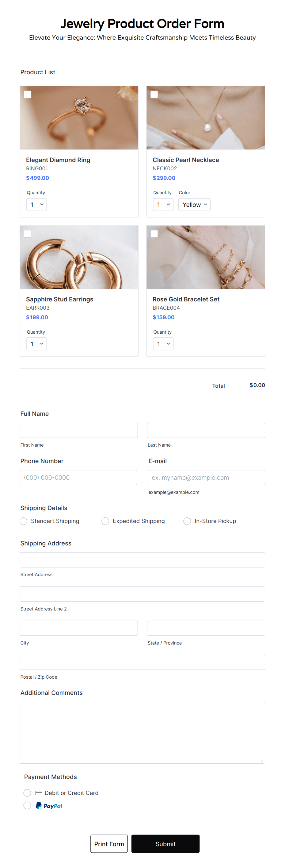Open the Color dropdown showing Yellow

pyautogui.click(x=194, y=204)
